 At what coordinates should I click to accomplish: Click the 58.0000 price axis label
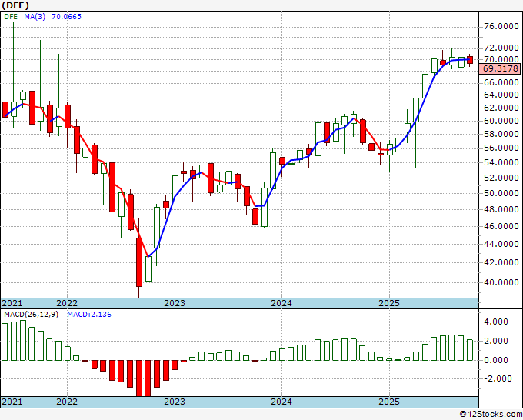[501, 135]
